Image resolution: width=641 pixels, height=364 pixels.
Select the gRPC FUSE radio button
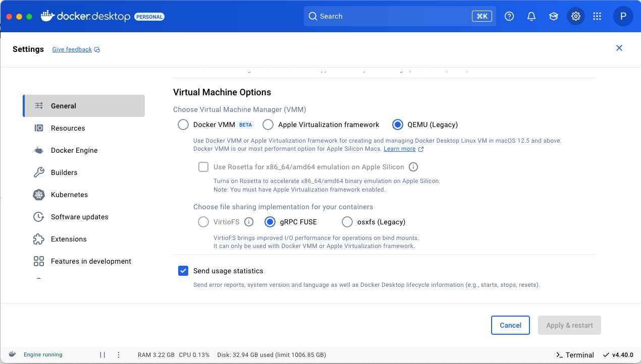pyautogui.click(x=270, y=222)
